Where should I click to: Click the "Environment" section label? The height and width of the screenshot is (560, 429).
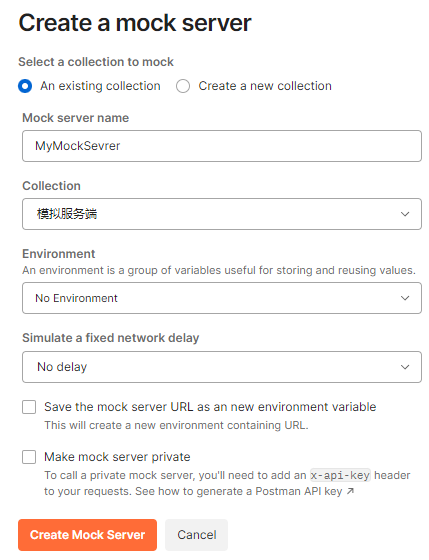(x=59, y=254)
